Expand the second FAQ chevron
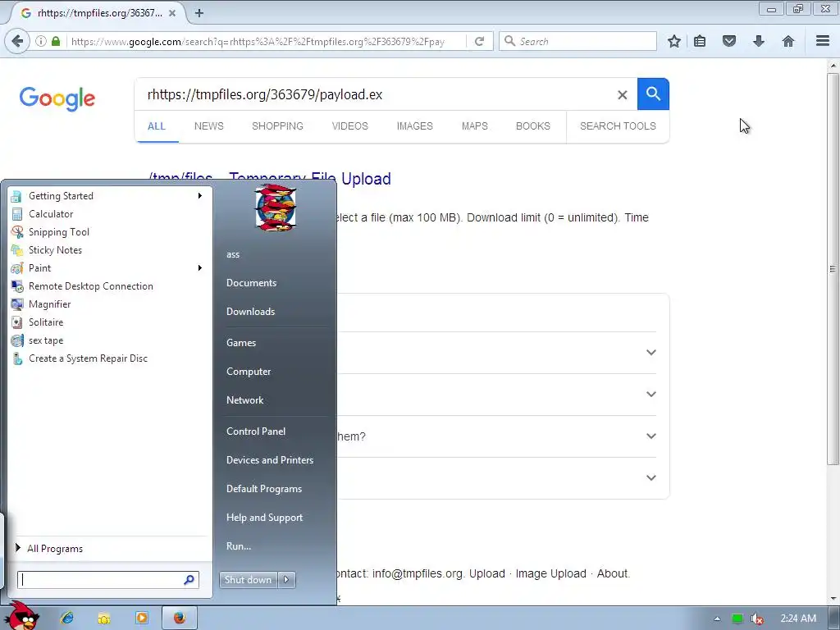840x630 pixels. coord(651,395)
